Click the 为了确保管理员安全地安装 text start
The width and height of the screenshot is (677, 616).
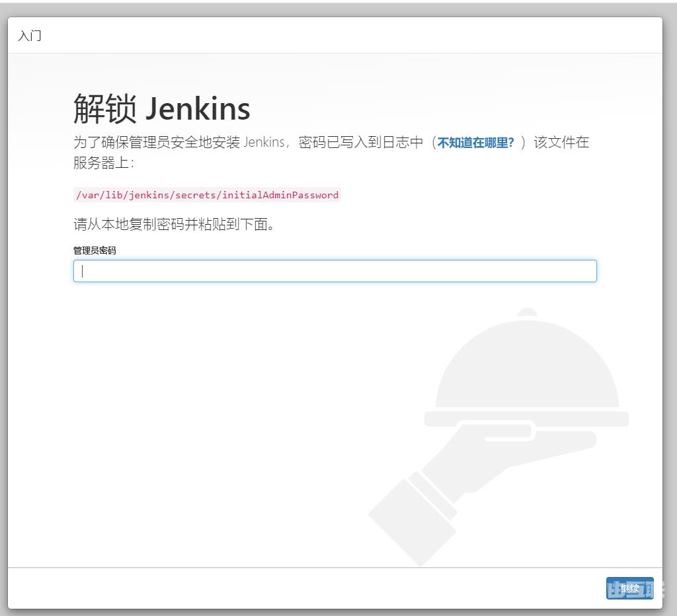point(156,143)
